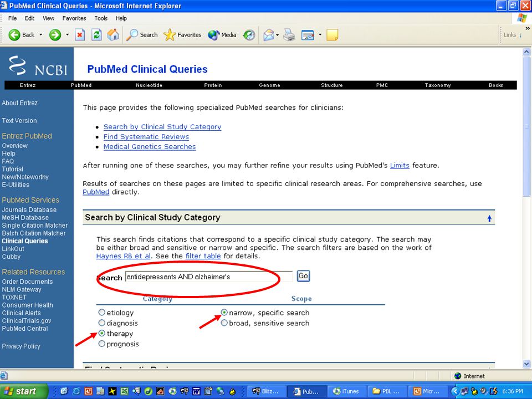The image size is (532, 399).
Task: Open the View menu
Action: (x=49, y=18)
